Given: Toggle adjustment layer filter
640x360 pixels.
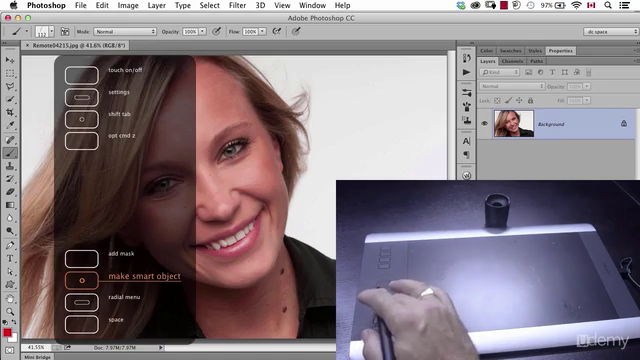Looking at the screenshot, I should [540, 72].
